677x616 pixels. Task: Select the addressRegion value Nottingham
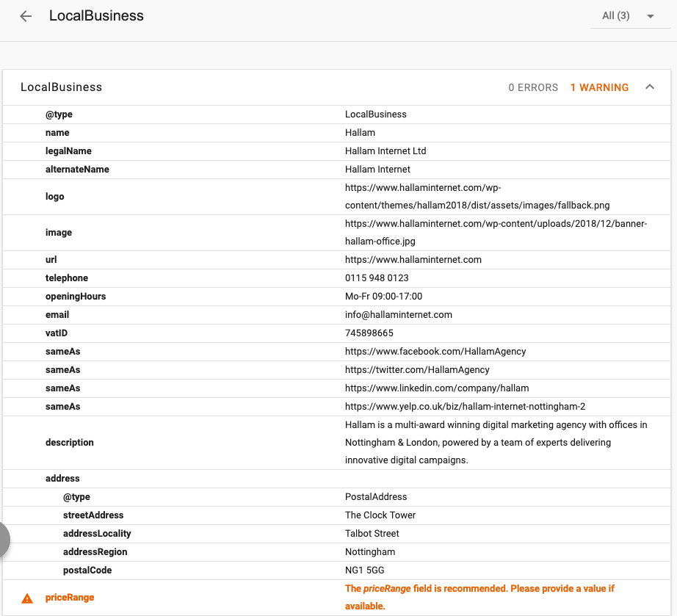click(370, 552)
